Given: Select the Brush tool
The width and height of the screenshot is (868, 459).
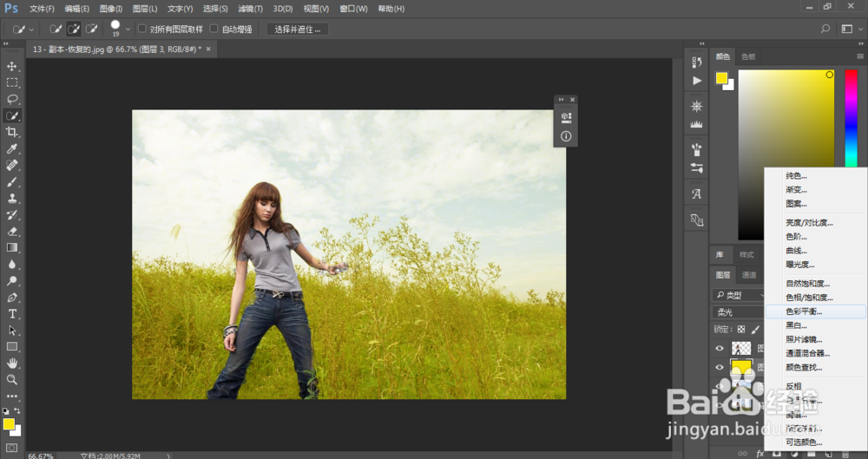Looking at the screenshot, I should [x=11, y=181].
